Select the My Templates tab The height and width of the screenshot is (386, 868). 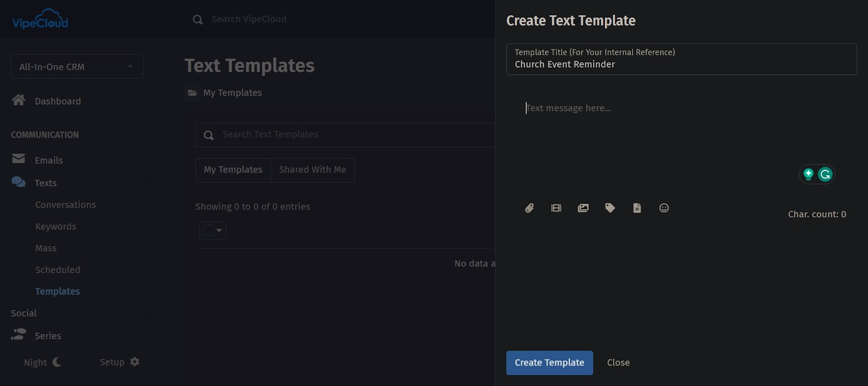point(233,170)
